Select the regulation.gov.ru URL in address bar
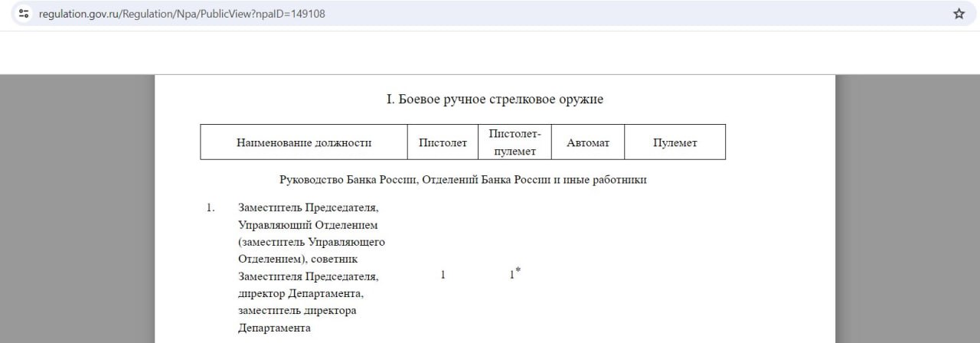This screenshot has height=343, width=980. [x=181, y=14]
